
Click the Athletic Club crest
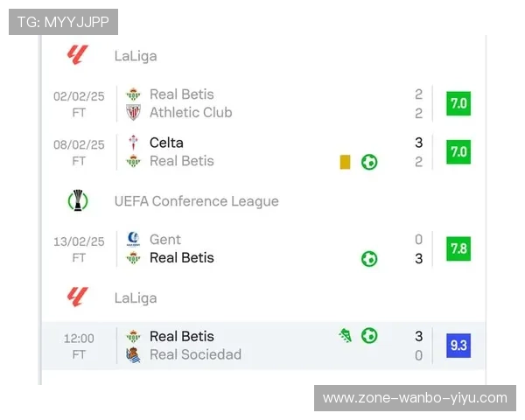133,113
